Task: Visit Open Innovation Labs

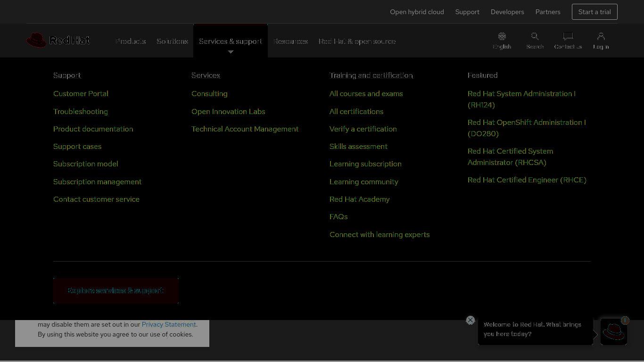Action: (228, 111)
